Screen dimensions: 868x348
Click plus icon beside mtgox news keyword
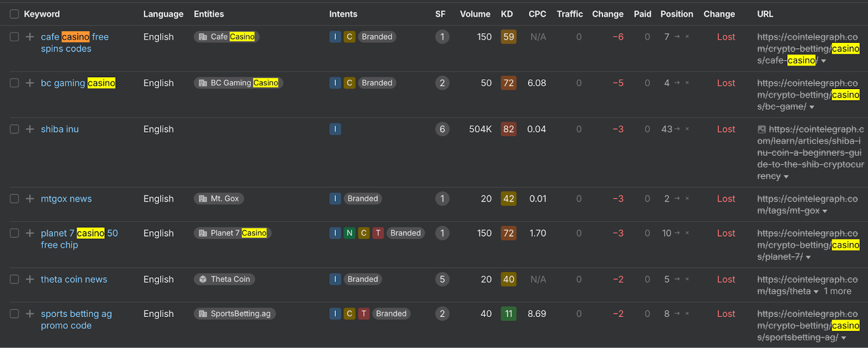point(30,199)
